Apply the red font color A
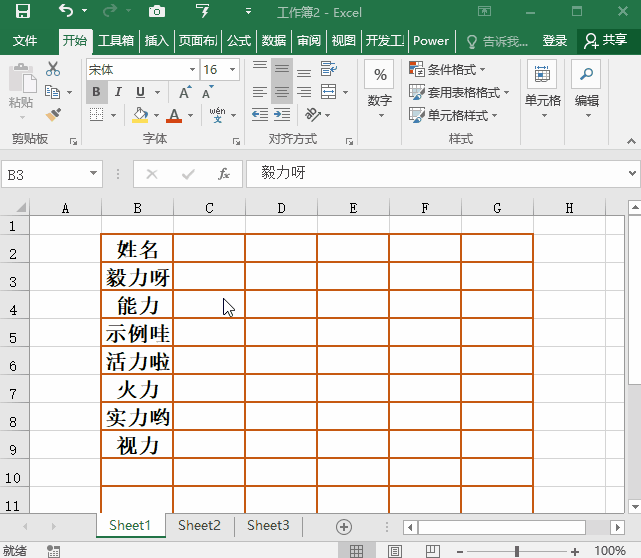The image size is (641, 558). (x=174, y=115)
